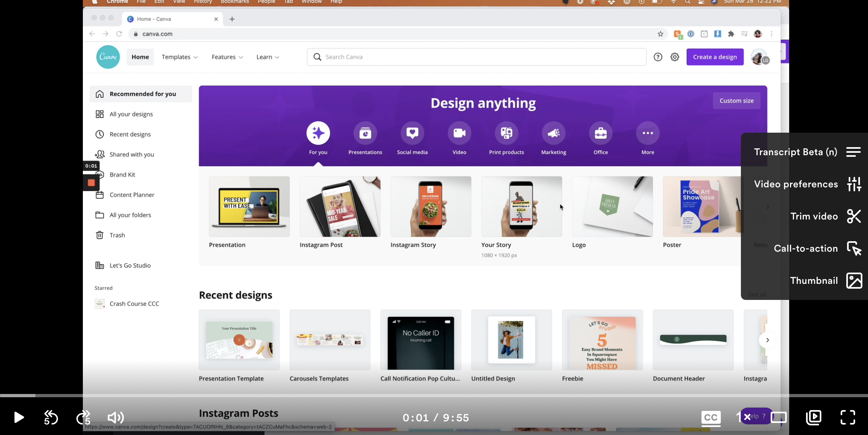
Task: Expand the Templates dropdown
Action: tap(179, 57)
